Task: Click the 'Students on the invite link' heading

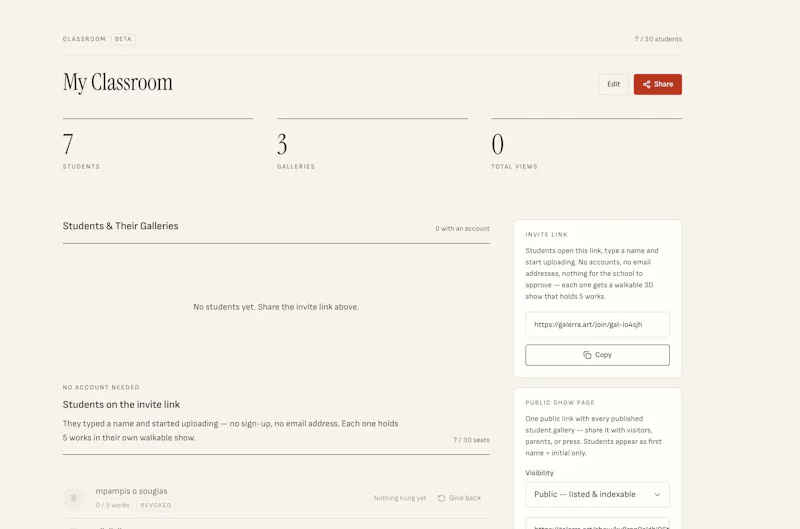Action: [x=121, y=405]
